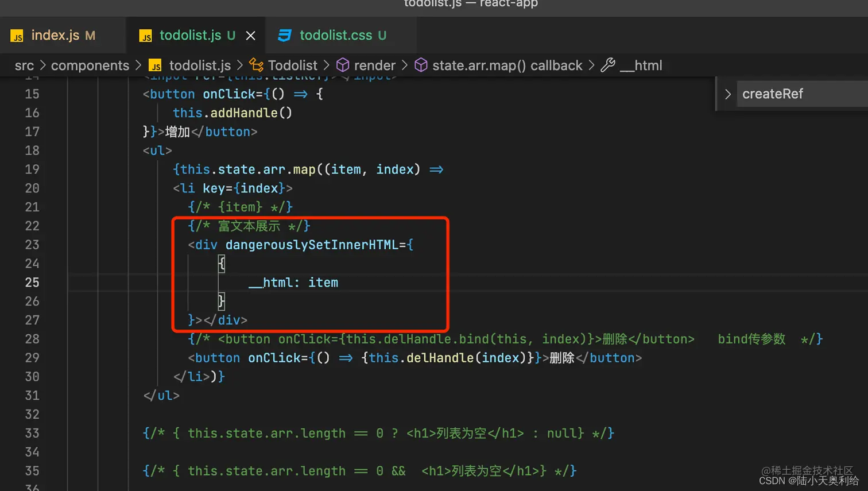Click the closing brace on line 26
Viewport: 868px width, 491px height.
222,301
